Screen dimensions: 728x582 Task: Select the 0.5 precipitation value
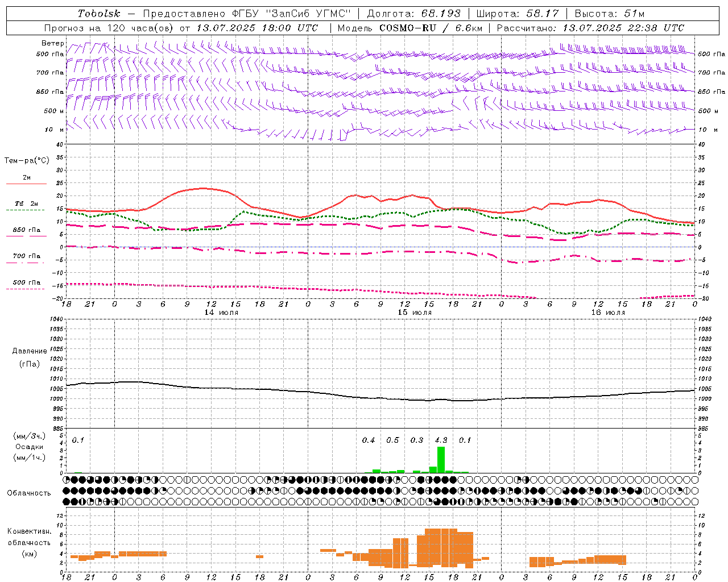[x=393, y=440]
